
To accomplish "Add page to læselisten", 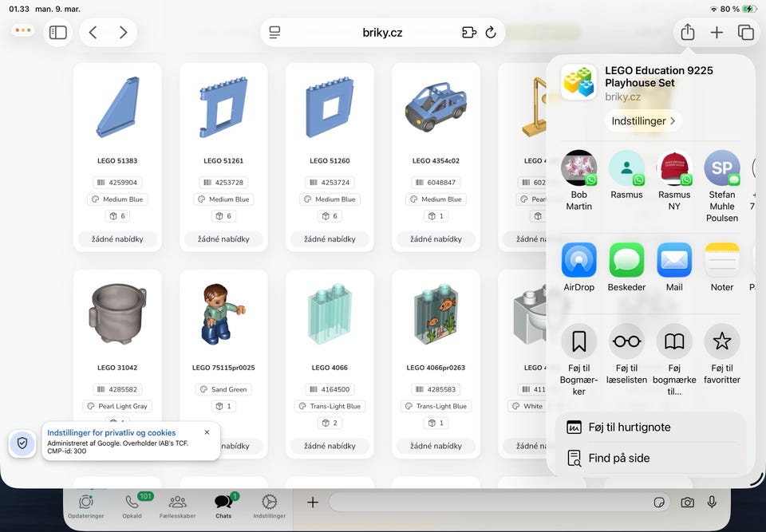I will coord(627,353).
